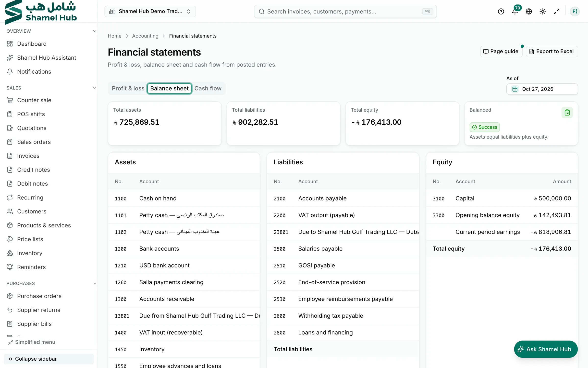Click the green clipboard icon in Balanced card

567,113
